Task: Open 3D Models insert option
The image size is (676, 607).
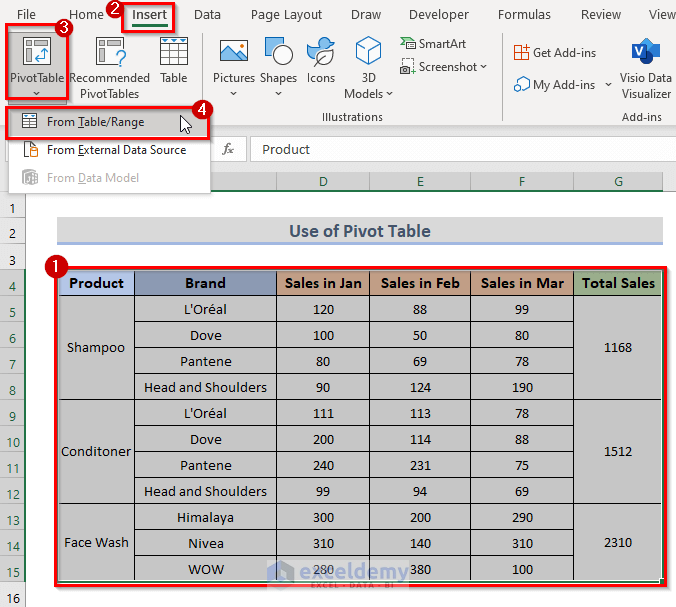Action: (369, 60)
